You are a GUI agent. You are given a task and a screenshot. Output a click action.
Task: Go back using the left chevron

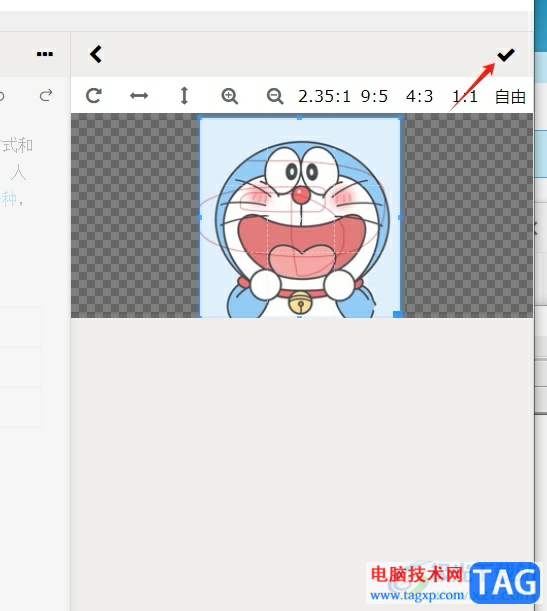point(96,54)
